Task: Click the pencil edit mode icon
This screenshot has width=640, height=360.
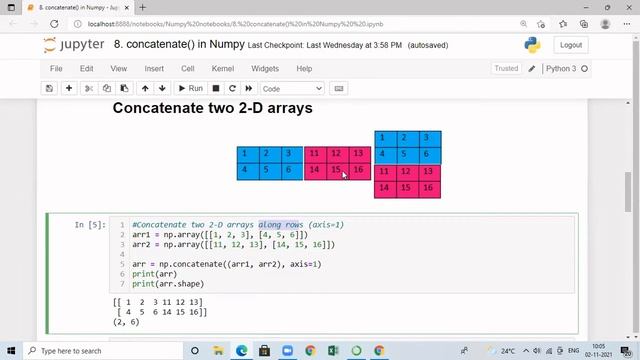Action: coord(531,69)
